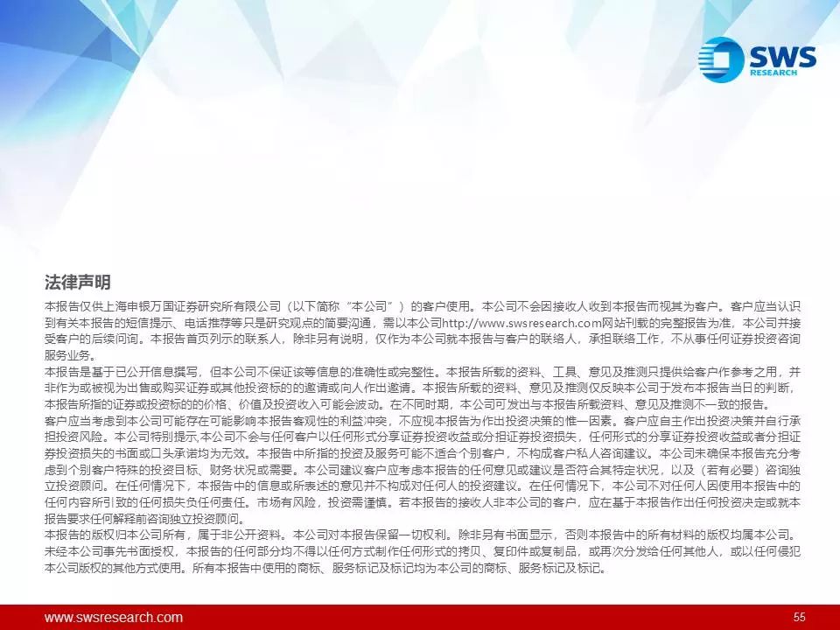840x630 pixels.
Task: Open the www.swsresearch.com footer link
Action: [x=114, y=617]
